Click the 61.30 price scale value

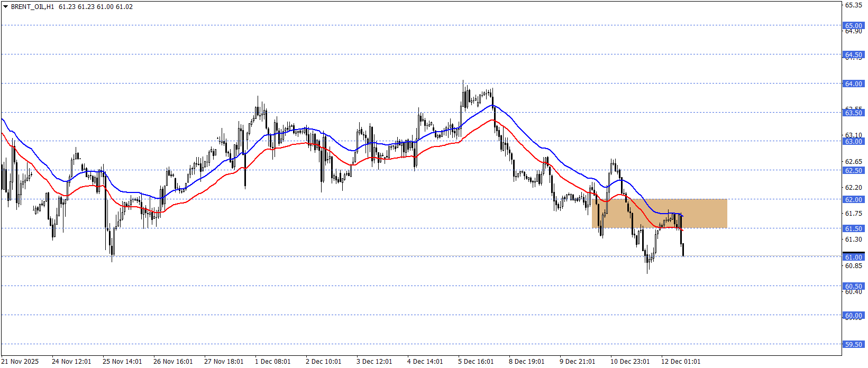pos(853,239)
